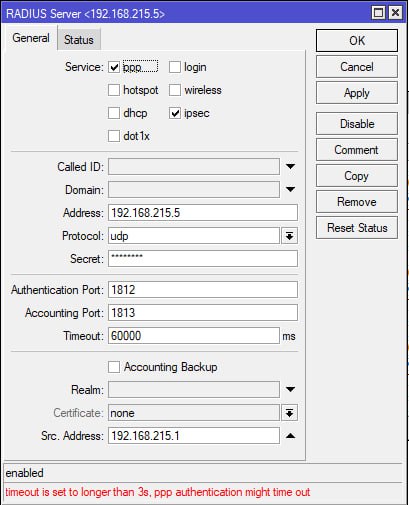Enable the login service checkbox
The height and width of the screenshot is (505, 409).
[x=175, y=67]
